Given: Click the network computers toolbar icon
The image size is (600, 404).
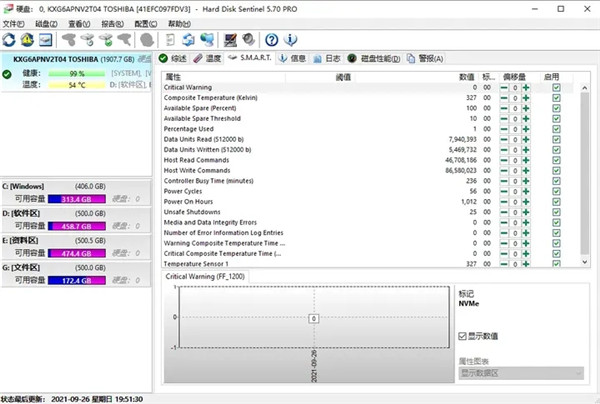Looking at the screenshot, I should coord(207,39).
